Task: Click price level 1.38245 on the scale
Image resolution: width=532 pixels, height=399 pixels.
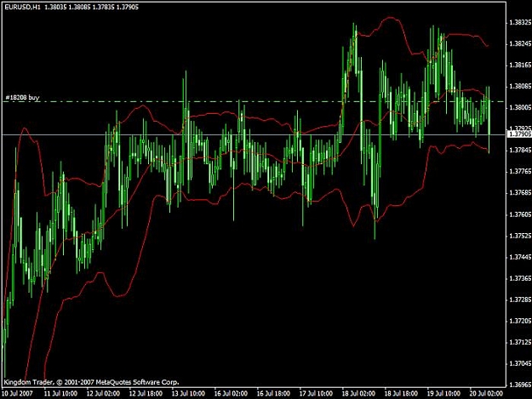Action: pos(519,44)
